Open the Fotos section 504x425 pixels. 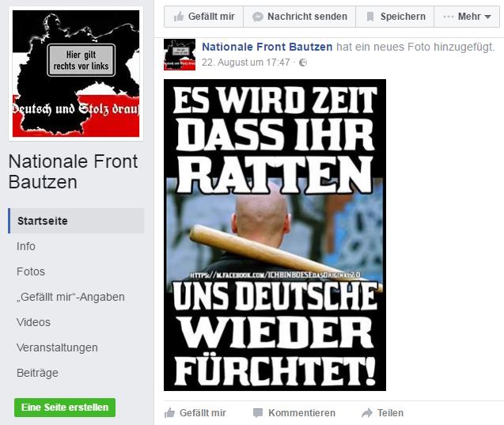[31, 271]
